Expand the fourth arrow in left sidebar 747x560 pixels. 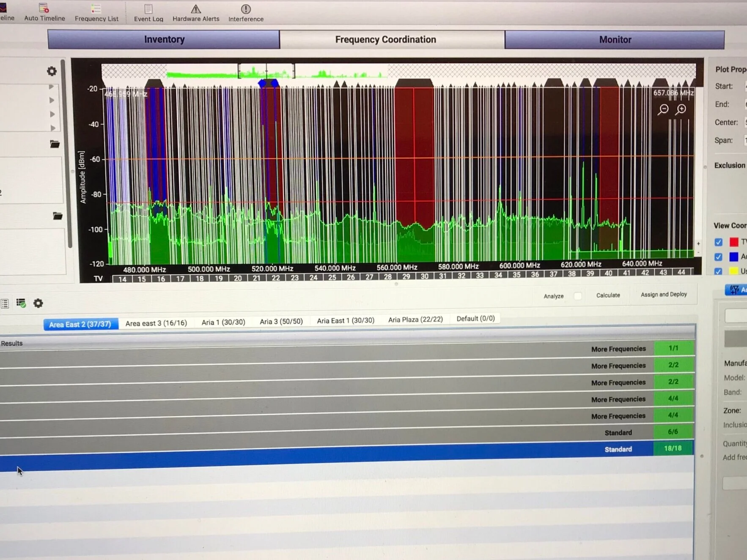click(53, 128)
